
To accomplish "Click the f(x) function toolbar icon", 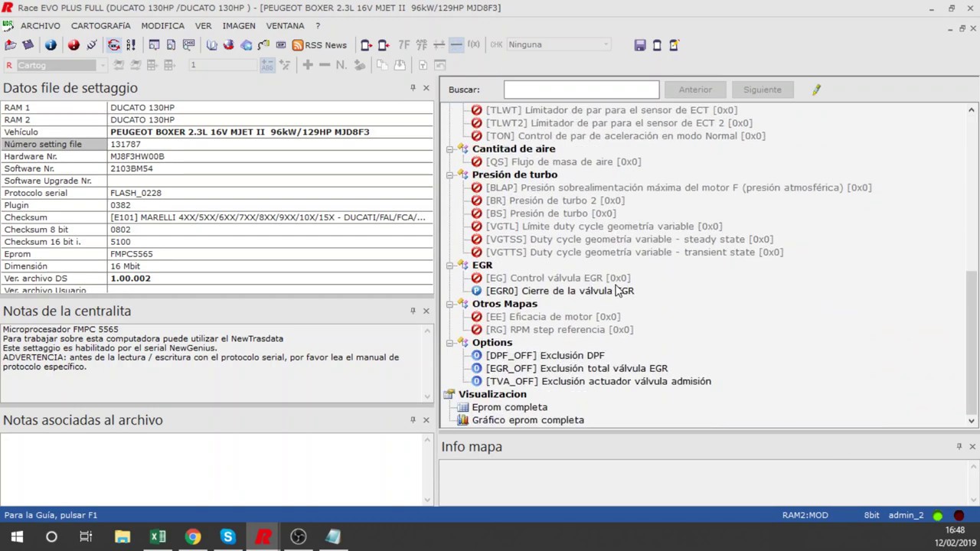I will (x=473, y=44).
